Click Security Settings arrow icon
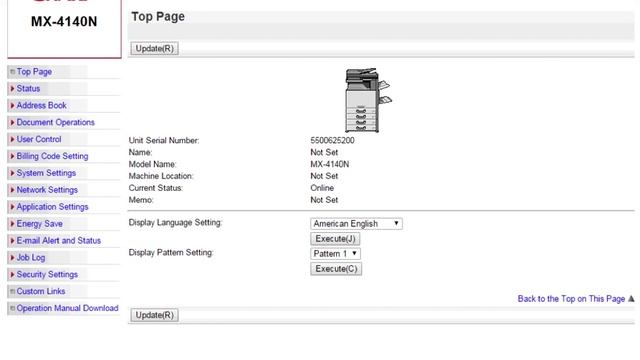Image resolution: width=640 pixels, height=360 pixels. (12, 274)
